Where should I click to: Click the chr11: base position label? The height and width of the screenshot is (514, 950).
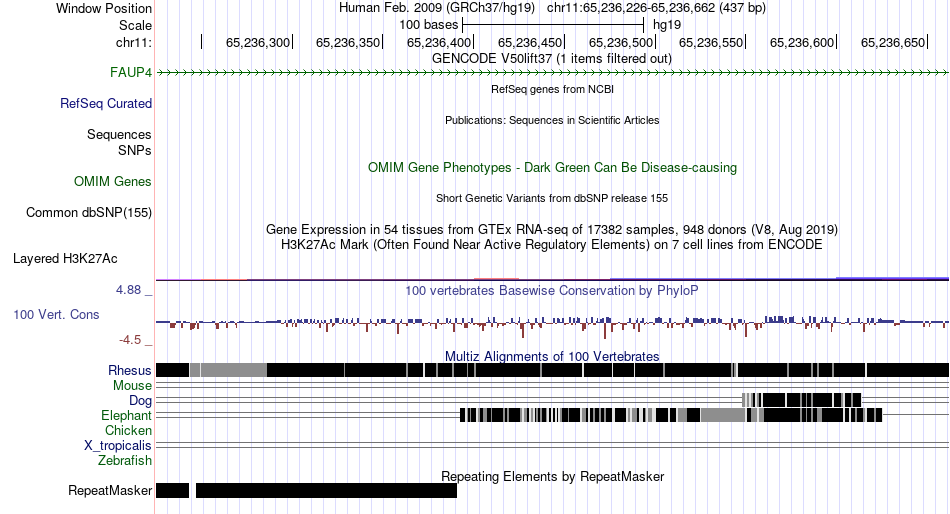click(x=133, y=42)
